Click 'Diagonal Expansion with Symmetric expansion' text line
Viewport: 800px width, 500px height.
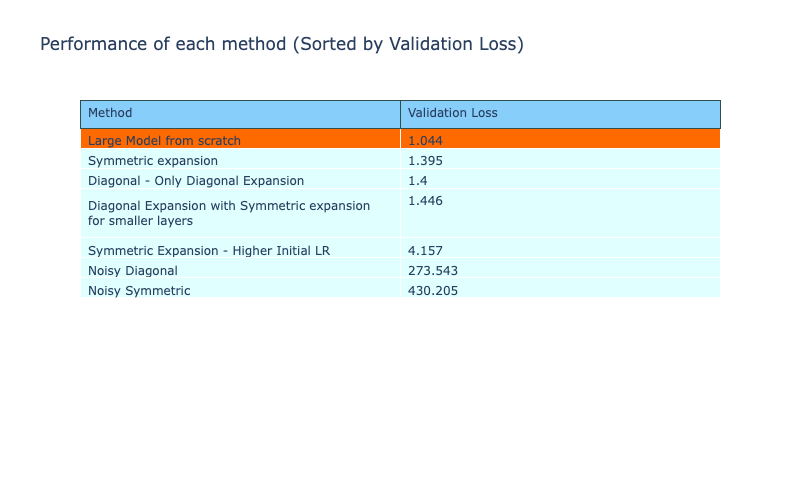point(229,205)
